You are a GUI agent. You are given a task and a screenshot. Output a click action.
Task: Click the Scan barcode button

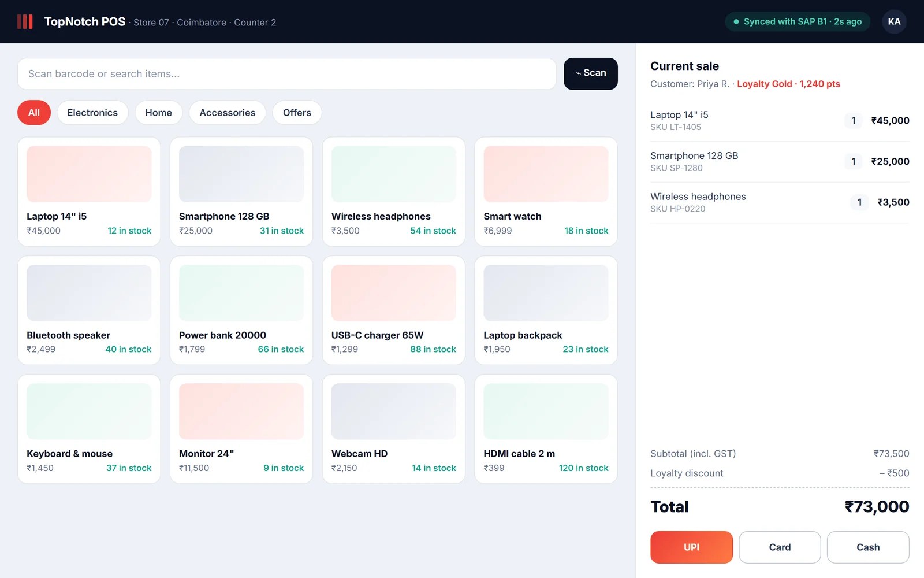(x=590, y=73)
